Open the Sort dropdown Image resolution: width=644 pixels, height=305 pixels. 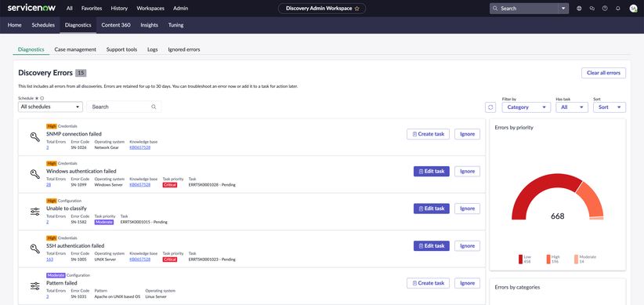pyautogui.click(x=610, y=107)
